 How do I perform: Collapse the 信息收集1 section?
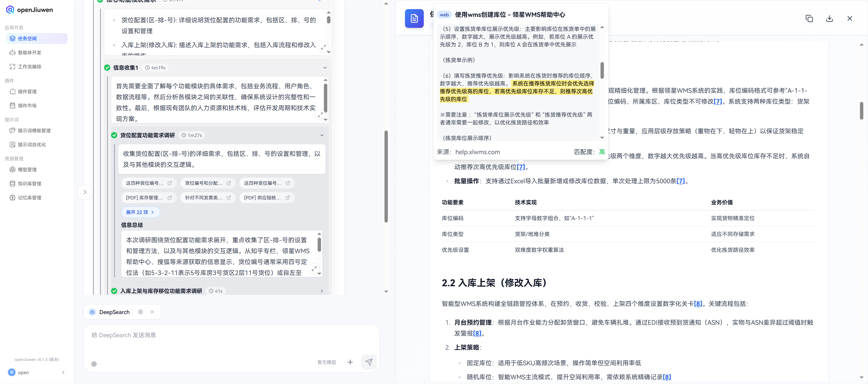[325, 68]
